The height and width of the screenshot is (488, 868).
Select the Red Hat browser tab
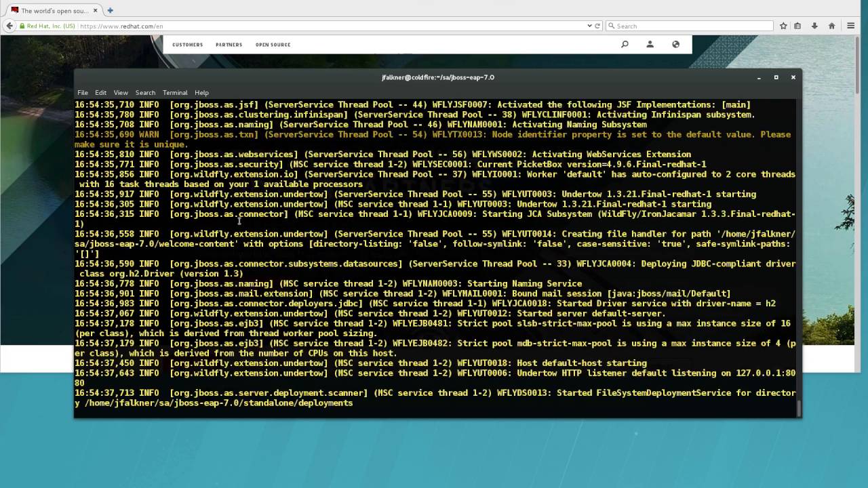click(54, 10)
